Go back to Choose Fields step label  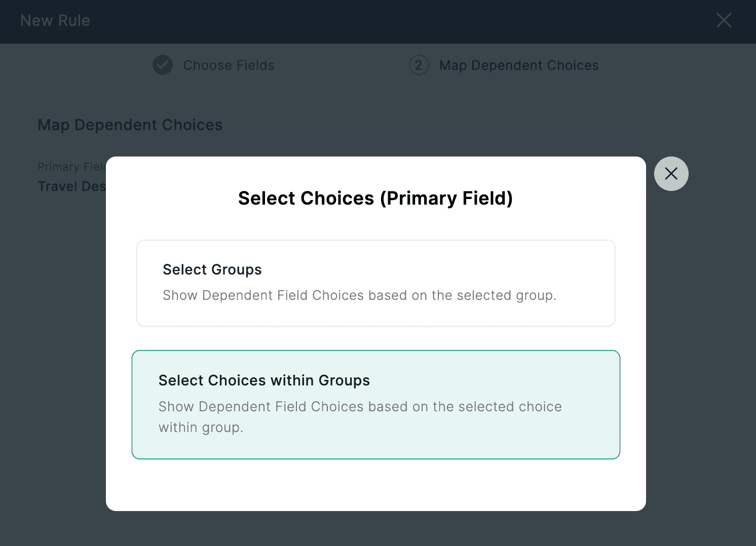229,65
